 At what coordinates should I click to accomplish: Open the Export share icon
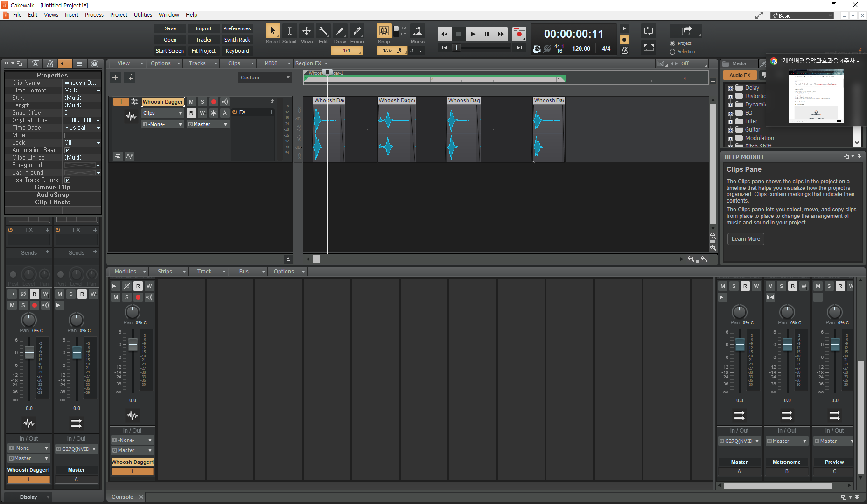[x=686, y=31]
